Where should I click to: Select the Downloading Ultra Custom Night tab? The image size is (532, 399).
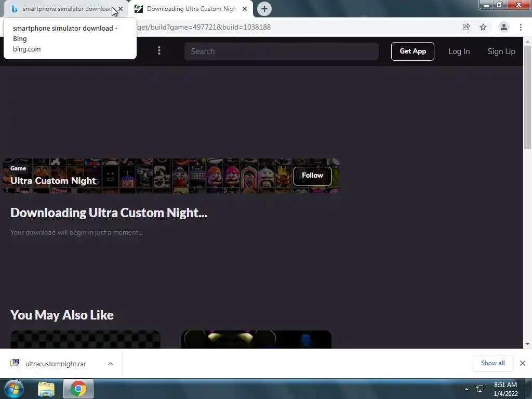click(x=190, y=9)
